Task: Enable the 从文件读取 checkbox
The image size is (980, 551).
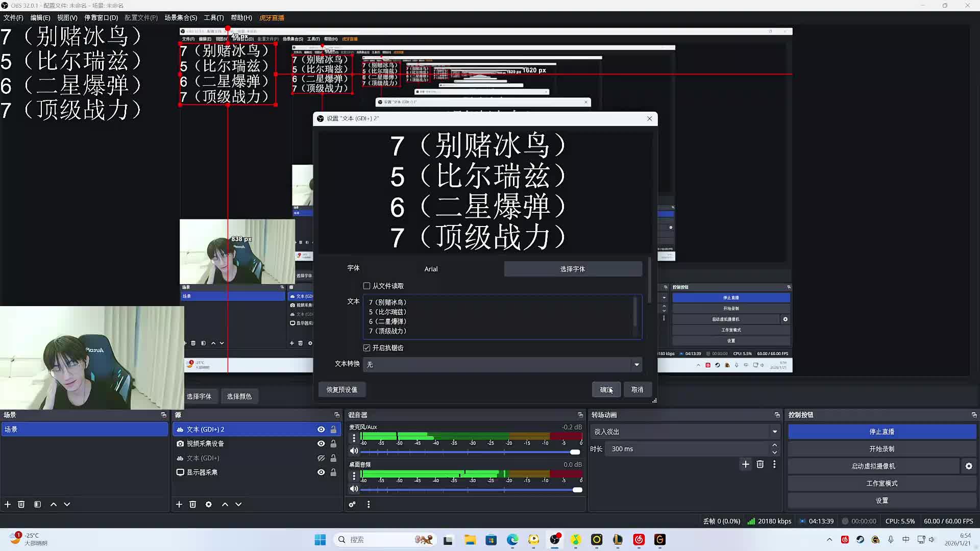Action: [x=366, y=286]
